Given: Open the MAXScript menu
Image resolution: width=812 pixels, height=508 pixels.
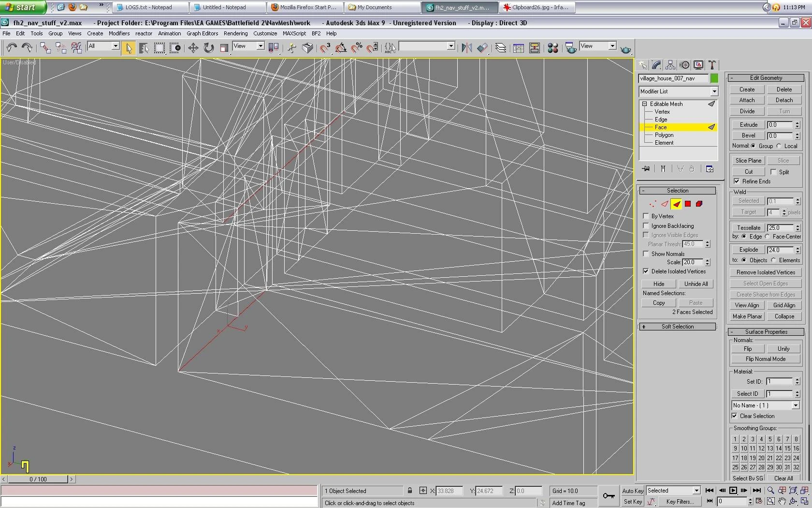Looking at the screenshot, I should pyautogui.click(x=294, y=33).
